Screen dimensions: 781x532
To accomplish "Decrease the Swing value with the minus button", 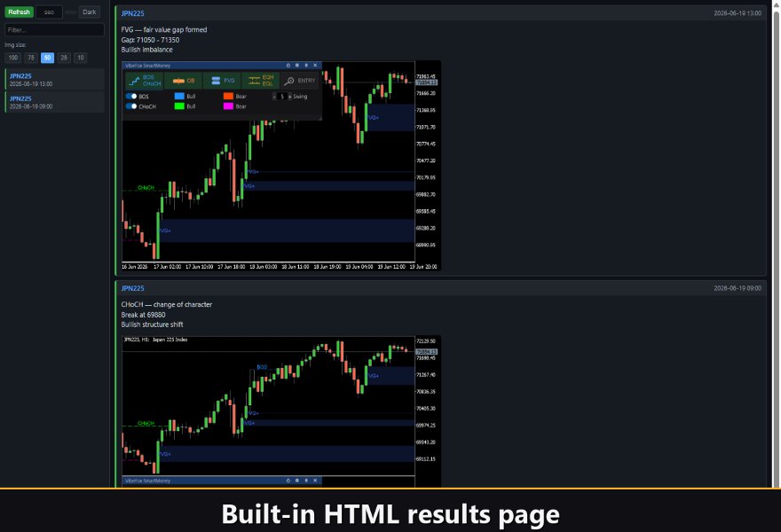I will 274,97.
